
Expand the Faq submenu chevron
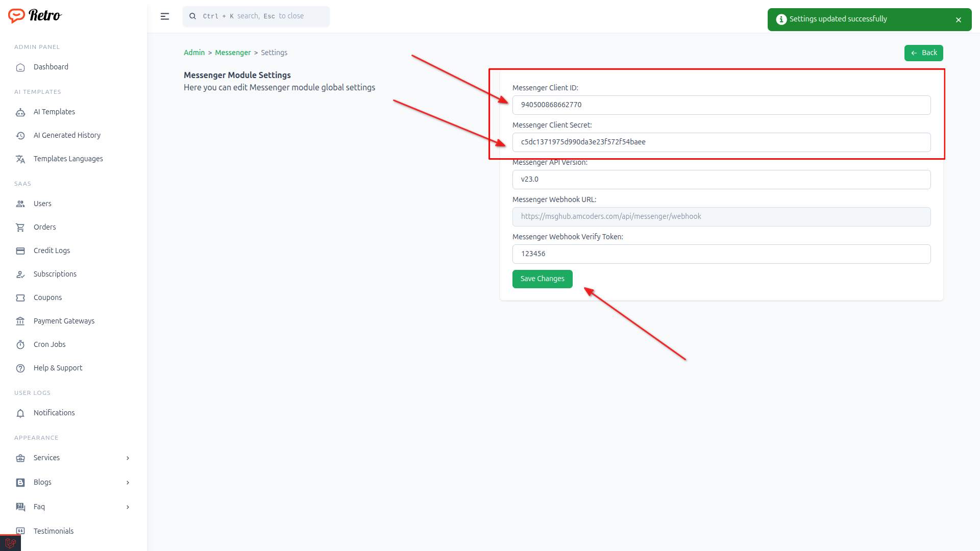(128, 507)
